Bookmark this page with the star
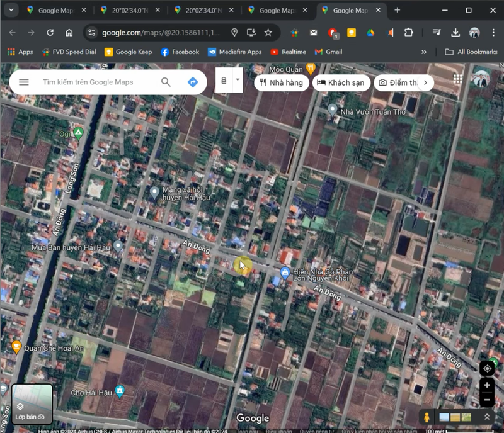504x433 pixels. click(268, 33)
